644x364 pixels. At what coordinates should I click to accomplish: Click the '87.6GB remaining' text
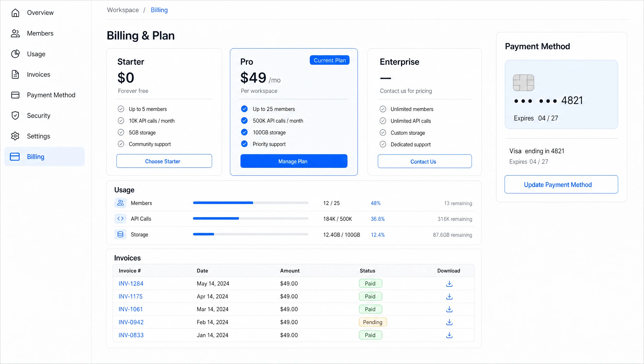click(x=452, y=235)
